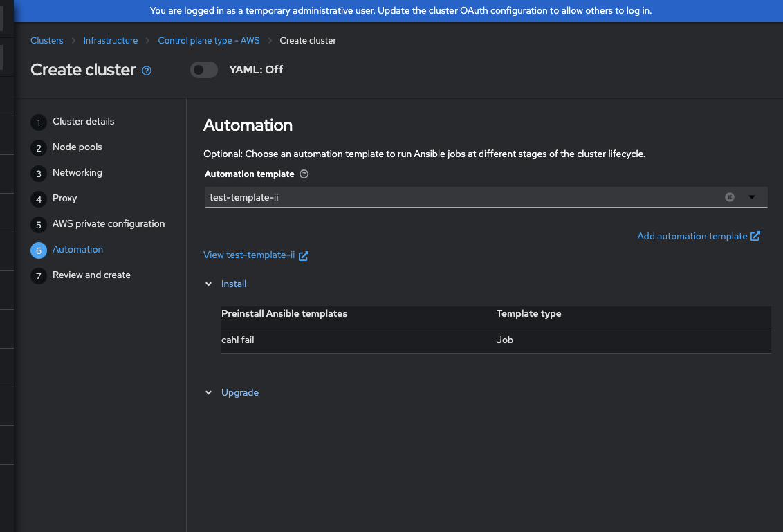Go to the Node pools step
The height and width of the screenshot is (532, 783).
(77, 147)
